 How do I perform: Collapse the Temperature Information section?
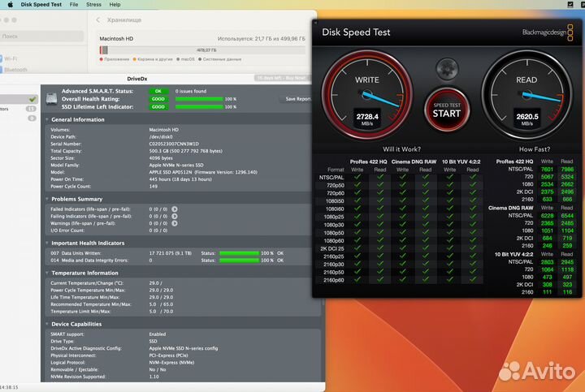tap(47, 273)
